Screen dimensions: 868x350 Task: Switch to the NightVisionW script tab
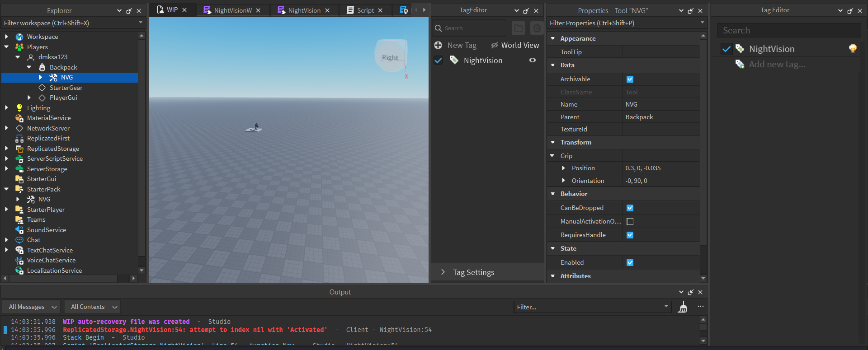[x=233, y=10]
